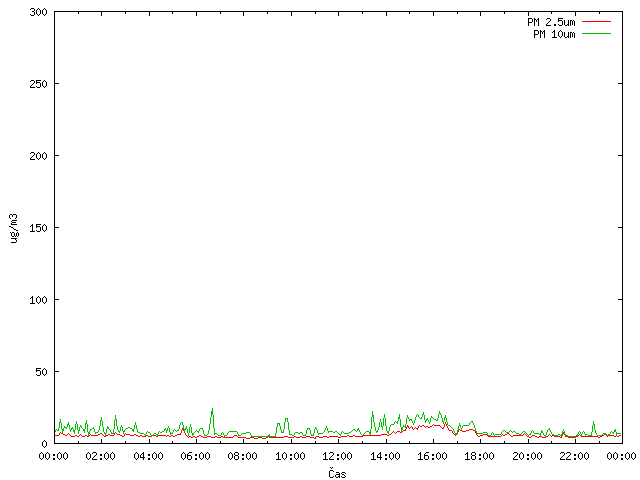Click the PM 10um legend label
640x480 pixels.
pos(554,34)
